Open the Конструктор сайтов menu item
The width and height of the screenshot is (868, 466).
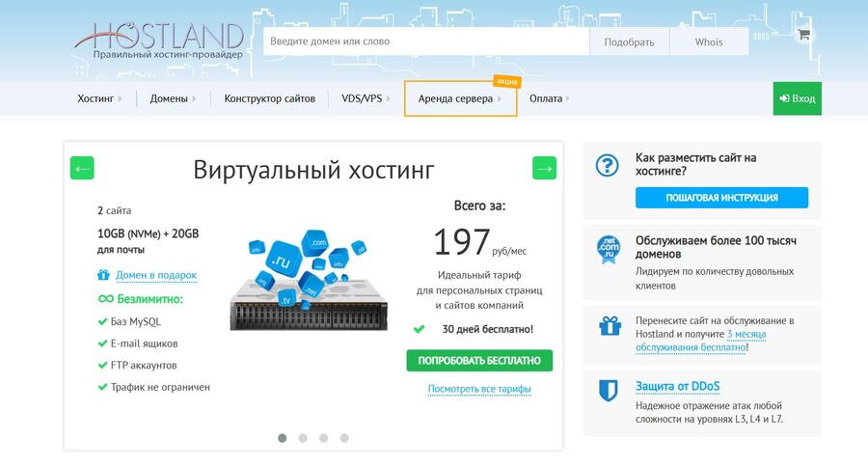[270, 98]
